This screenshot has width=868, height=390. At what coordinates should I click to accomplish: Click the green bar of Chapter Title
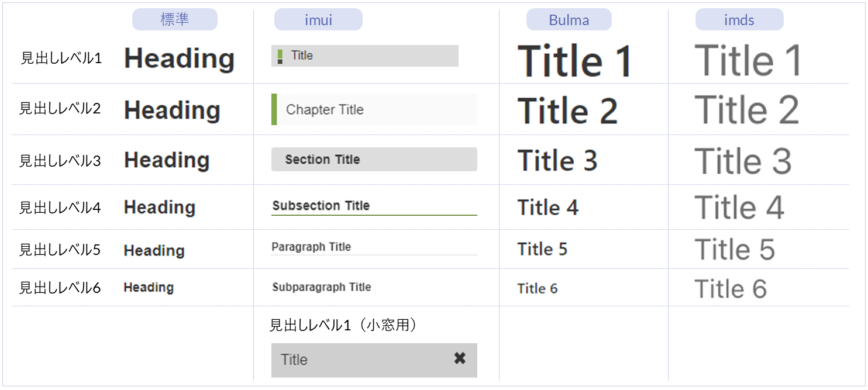pyautogui.click(x=274, y=109)
